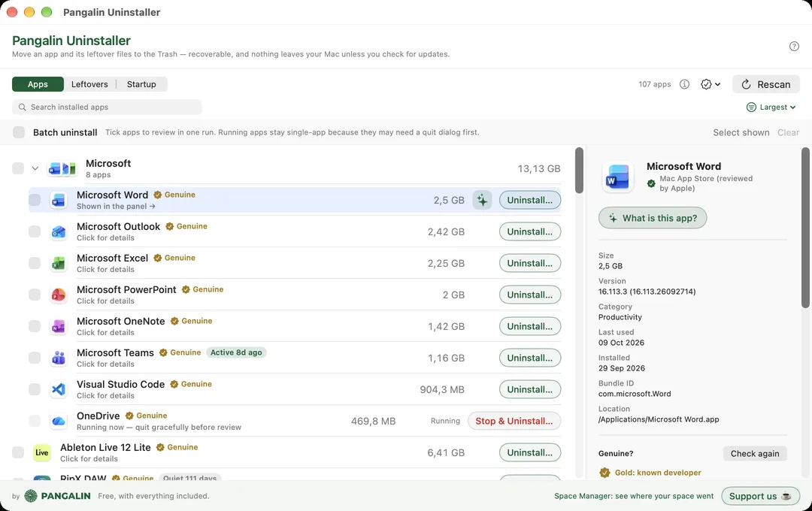Click the search magnifier icon
This screenshot has height=511, width=812.
pos(23,107)
